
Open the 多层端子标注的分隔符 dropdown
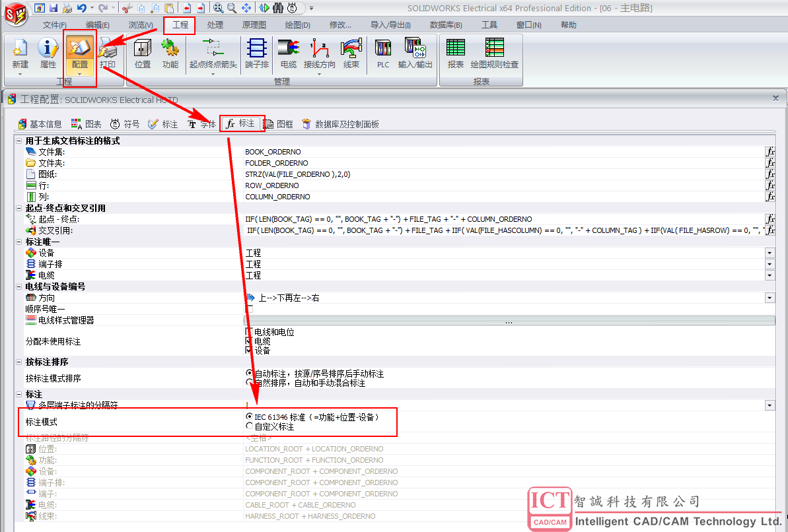pos(770,405)
